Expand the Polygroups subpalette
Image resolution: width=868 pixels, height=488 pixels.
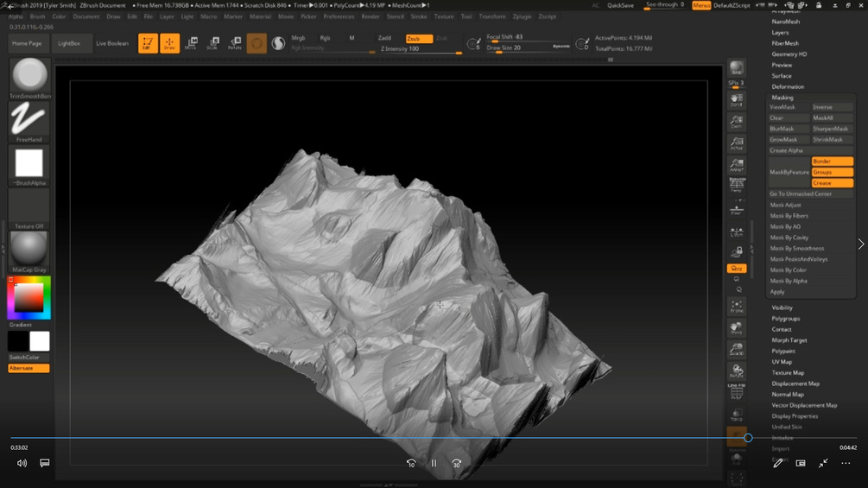(x=786, y=319)
